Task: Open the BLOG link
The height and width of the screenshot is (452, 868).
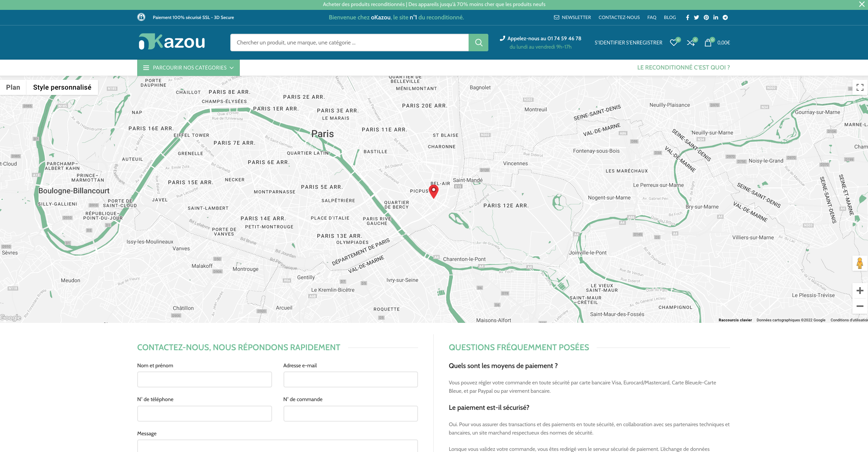Action: click(670, 17)
